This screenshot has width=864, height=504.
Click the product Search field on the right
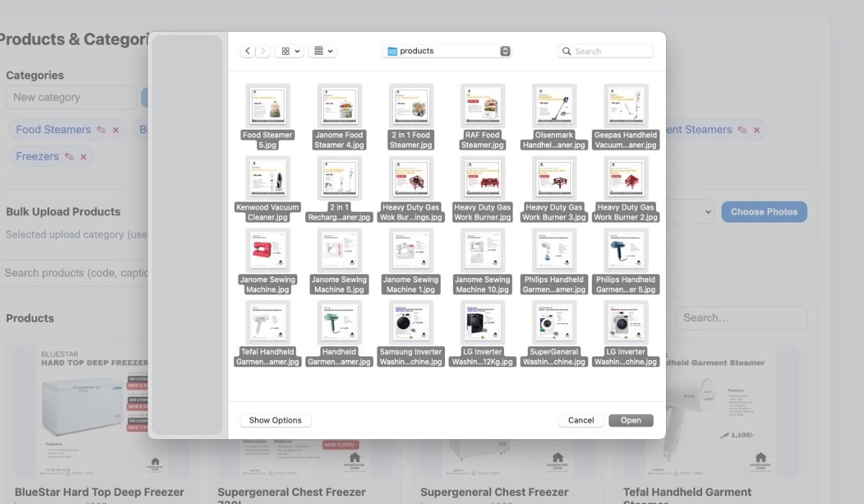[x=741, y=318]
